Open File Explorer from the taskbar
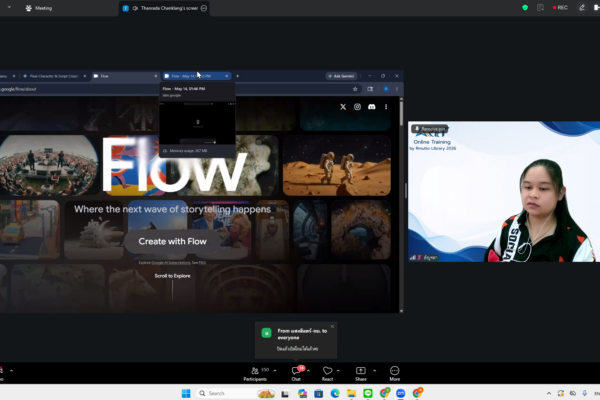 click(x=351, y=393)
